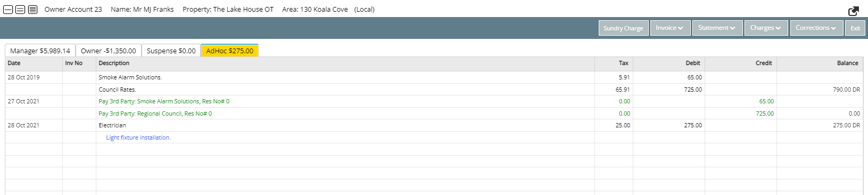Open Pay 3rd Party Smoke Alarm Solutions entry
The height and width of the screenshot is (195, 868).
click(164, 101)
